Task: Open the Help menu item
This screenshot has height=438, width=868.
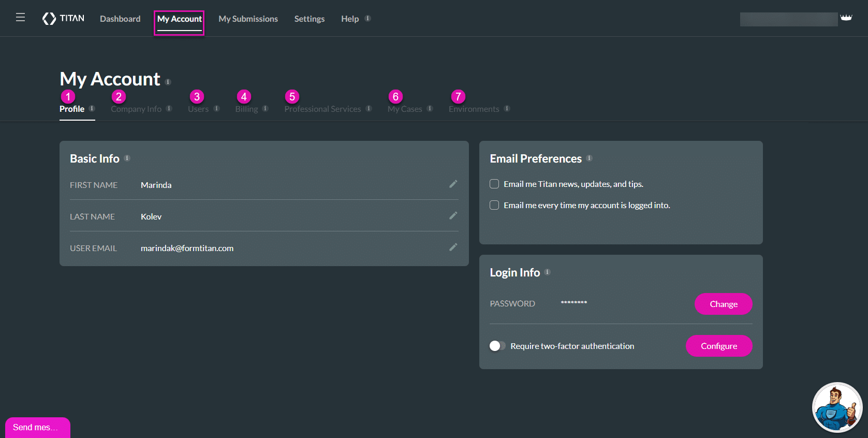Action: 350,19
